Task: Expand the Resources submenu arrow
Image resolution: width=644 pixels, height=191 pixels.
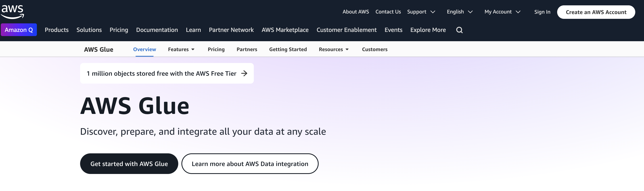Action: (347, 50)
